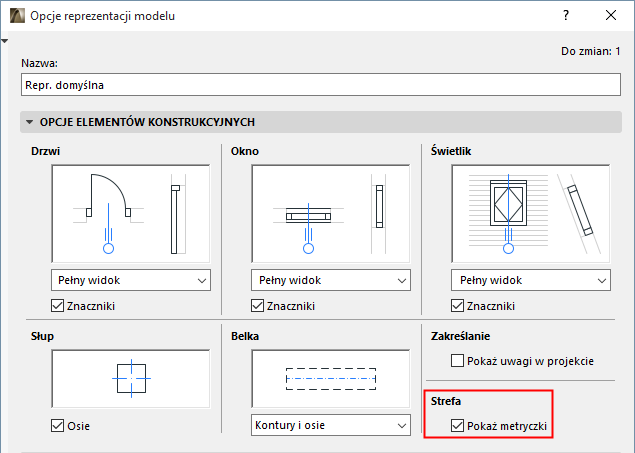Uncheck Pokaż metryczki under Strefa

click(x=458, y=427)
